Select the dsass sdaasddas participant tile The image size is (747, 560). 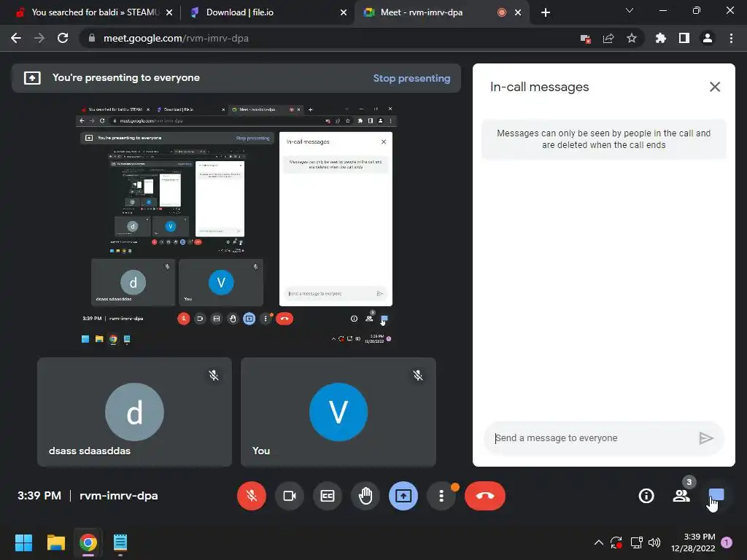click(134, 412)
